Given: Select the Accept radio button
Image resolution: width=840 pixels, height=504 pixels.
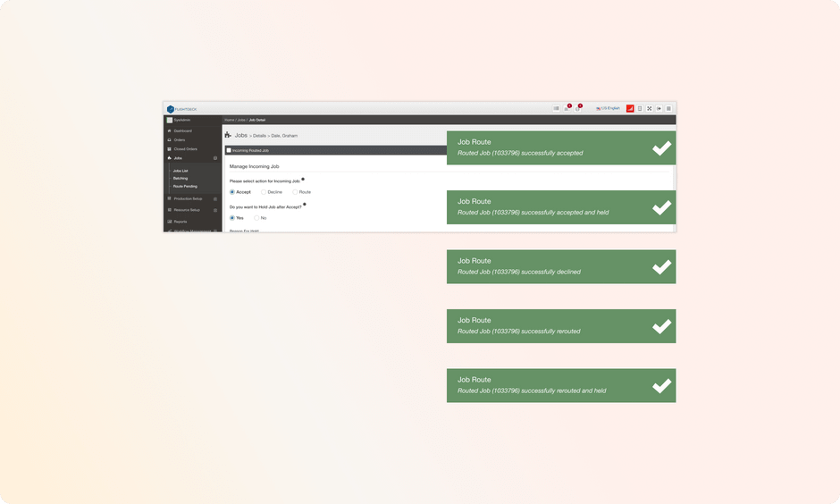Looking at the screenshot, I should coord(233,192).
